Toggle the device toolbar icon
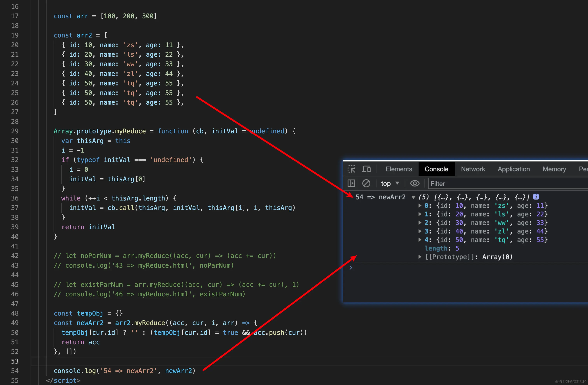Viewport: 588px width, 385px height. (x=366, y=169)
